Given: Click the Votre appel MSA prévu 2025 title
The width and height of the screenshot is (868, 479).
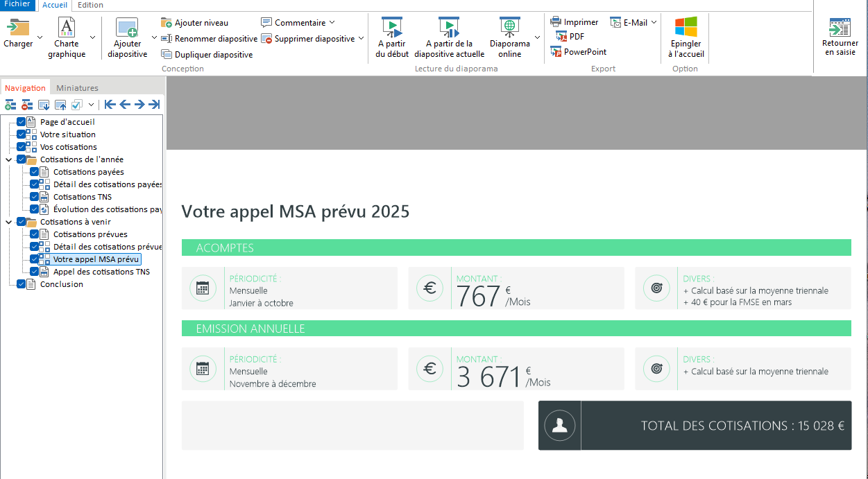Looking at the screenshot, I should point(296,211).
